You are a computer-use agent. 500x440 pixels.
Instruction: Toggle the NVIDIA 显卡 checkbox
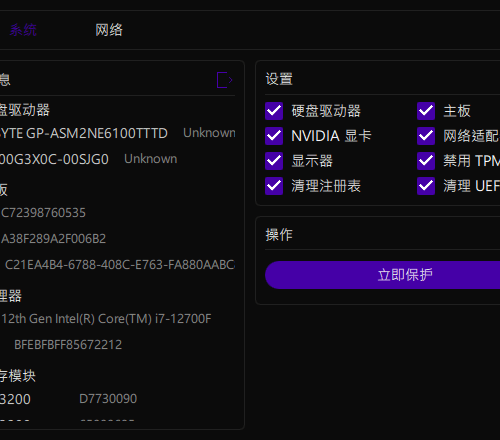click(x=274, y=136)
